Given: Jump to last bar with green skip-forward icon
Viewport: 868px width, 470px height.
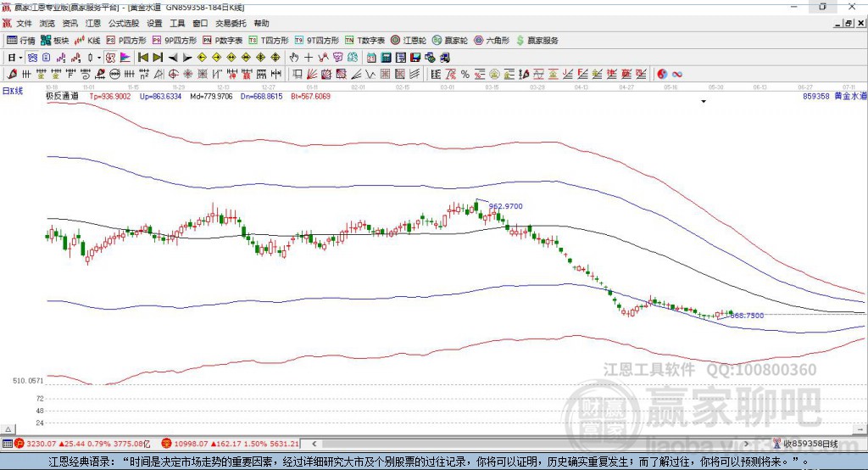Looking at the screenshot, I should click(158, 58).
